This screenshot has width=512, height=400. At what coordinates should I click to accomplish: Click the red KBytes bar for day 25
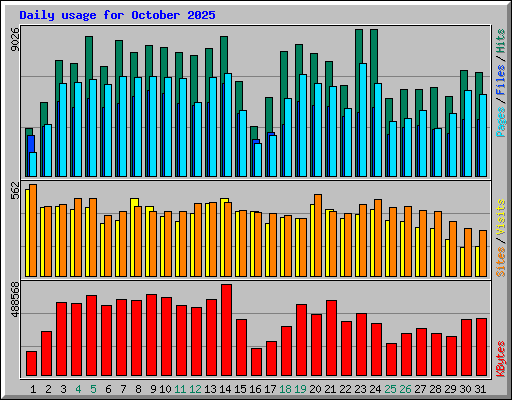coord(391,360)
